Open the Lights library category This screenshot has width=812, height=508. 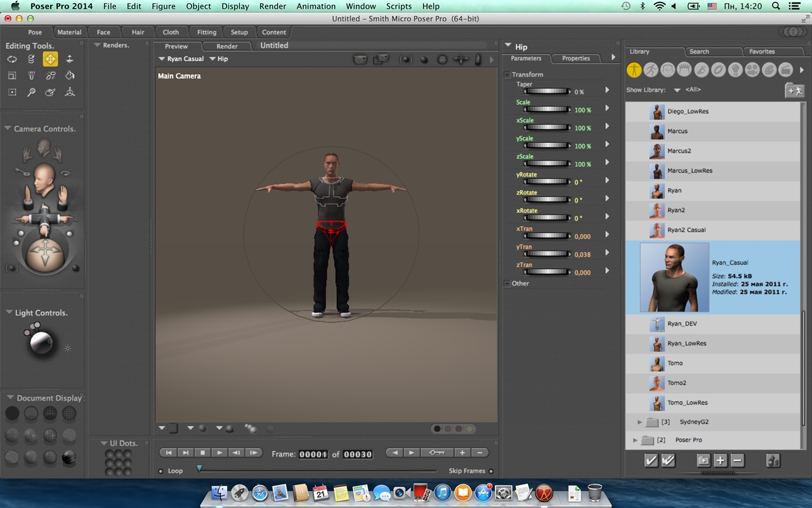tap(735, 70)
